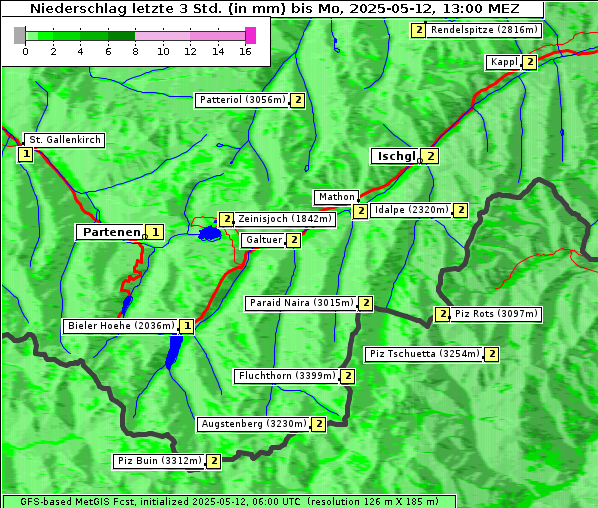Click the GFS-based MetGIS forecast footer
The image size is (598, 508).
[229, 502]
